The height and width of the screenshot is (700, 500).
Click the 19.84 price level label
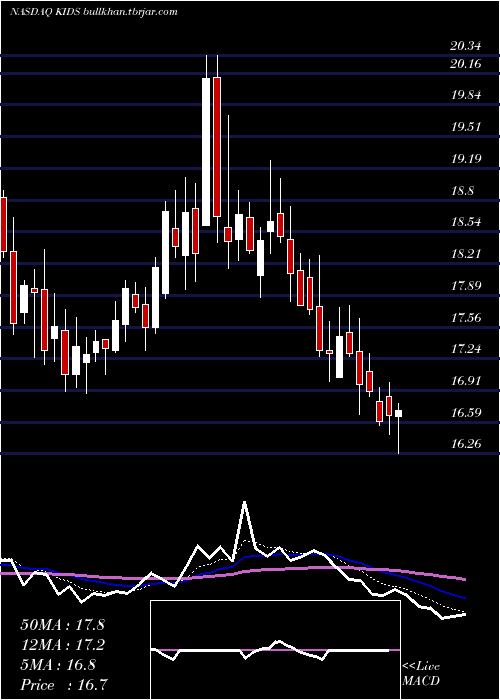466,95
